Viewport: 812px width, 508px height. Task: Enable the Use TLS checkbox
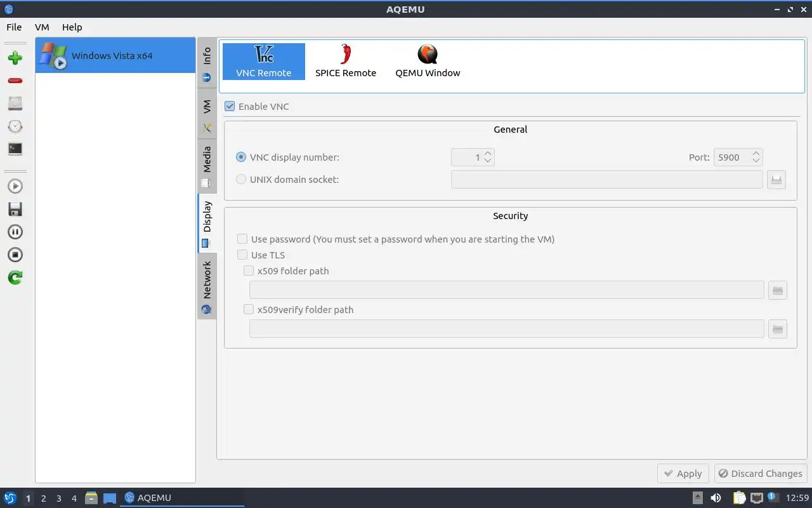click(242, 255)
